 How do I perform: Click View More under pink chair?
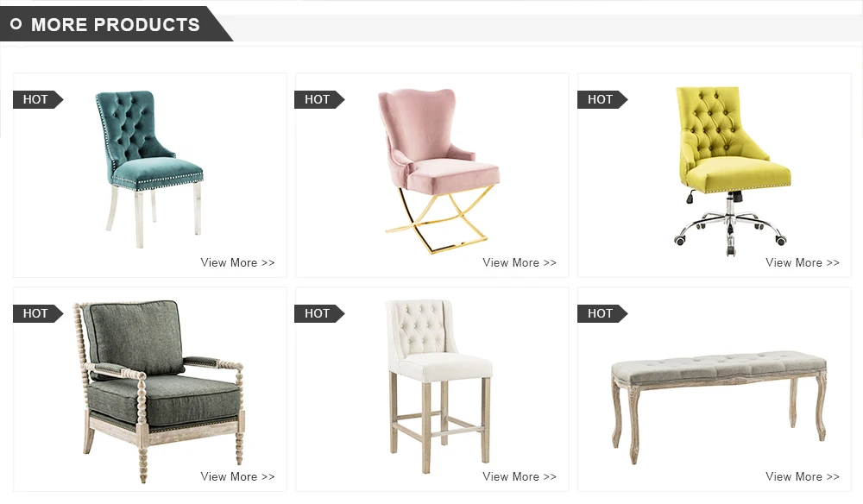[520, 262]
